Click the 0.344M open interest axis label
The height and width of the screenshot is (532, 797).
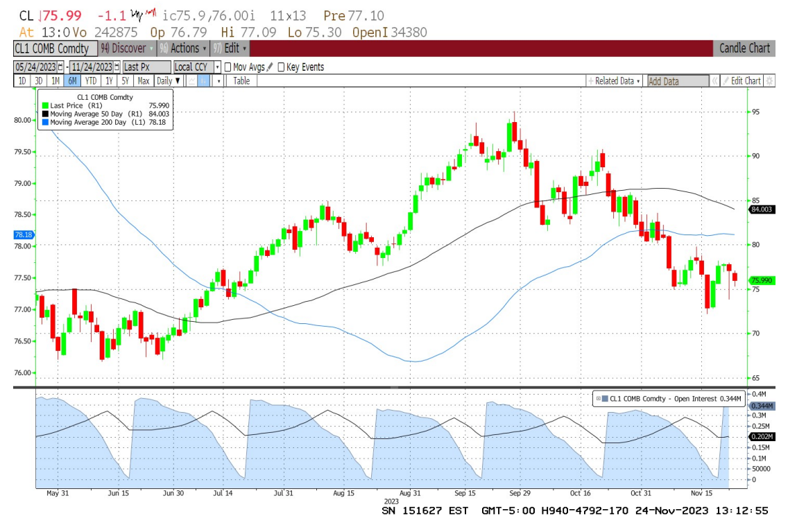tap(762, 406)
